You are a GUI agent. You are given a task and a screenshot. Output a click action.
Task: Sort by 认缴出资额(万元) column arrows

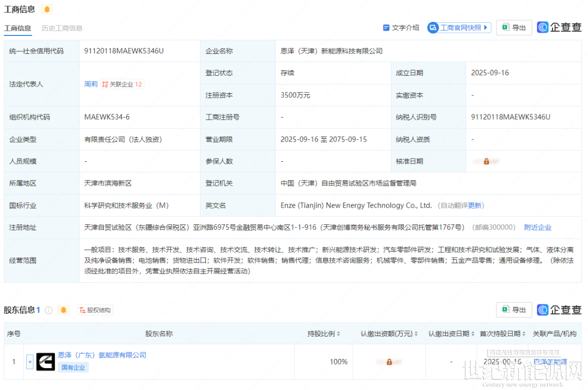point(416,334)
